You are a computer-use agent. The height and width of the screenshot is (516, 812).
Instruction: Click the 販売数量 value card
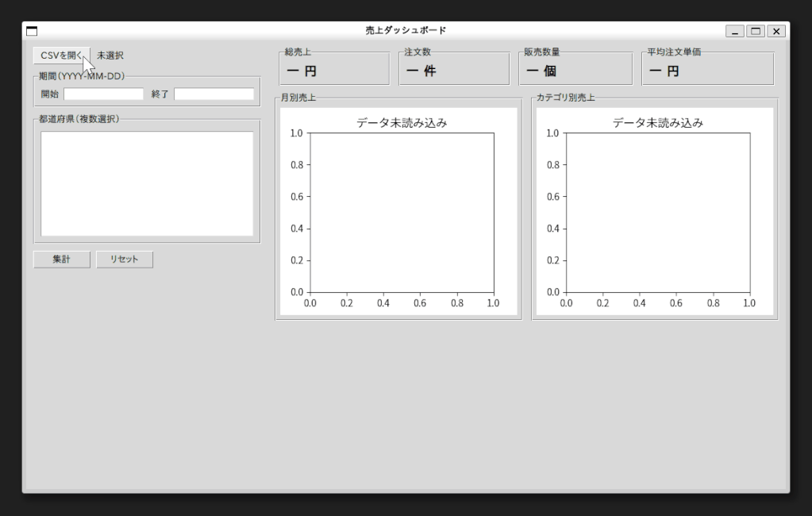coord(575,71)
